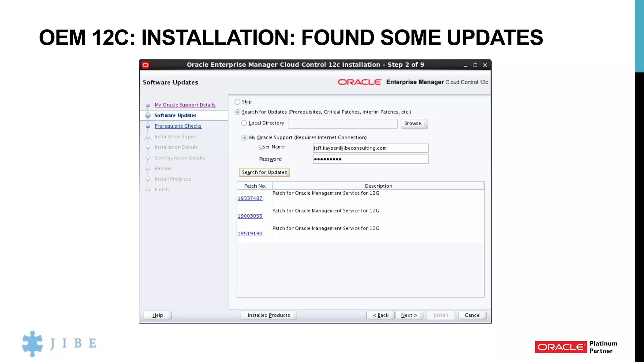Click the Next > button
Image resolution: width=644 pixels, height=362 pixels.
pos(409,315)
